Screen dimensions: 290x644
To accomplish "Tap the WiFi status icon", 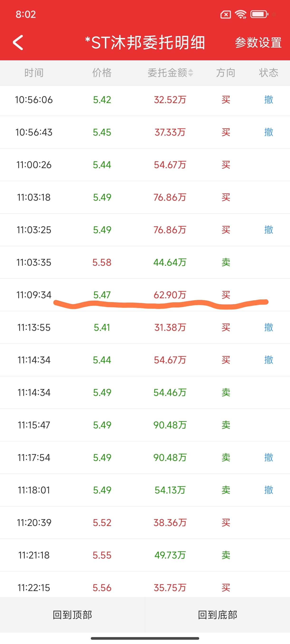I will [x=241, y=14].
